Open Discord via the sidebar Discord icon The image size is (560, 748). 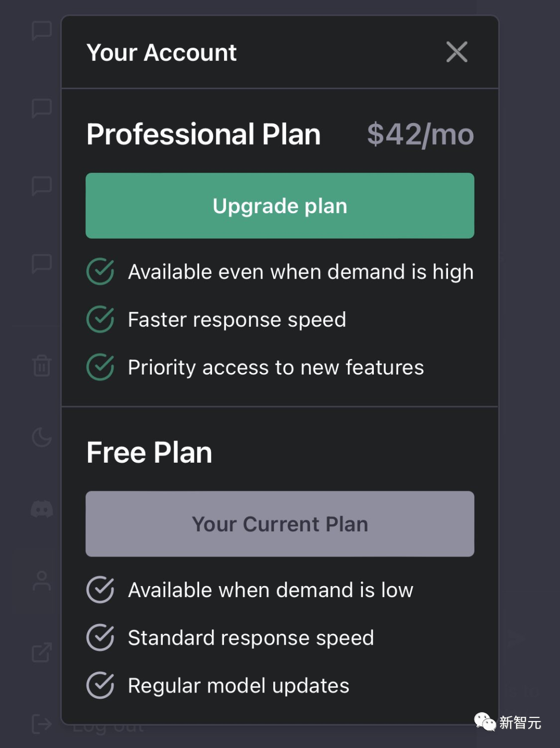coord(41,509)
